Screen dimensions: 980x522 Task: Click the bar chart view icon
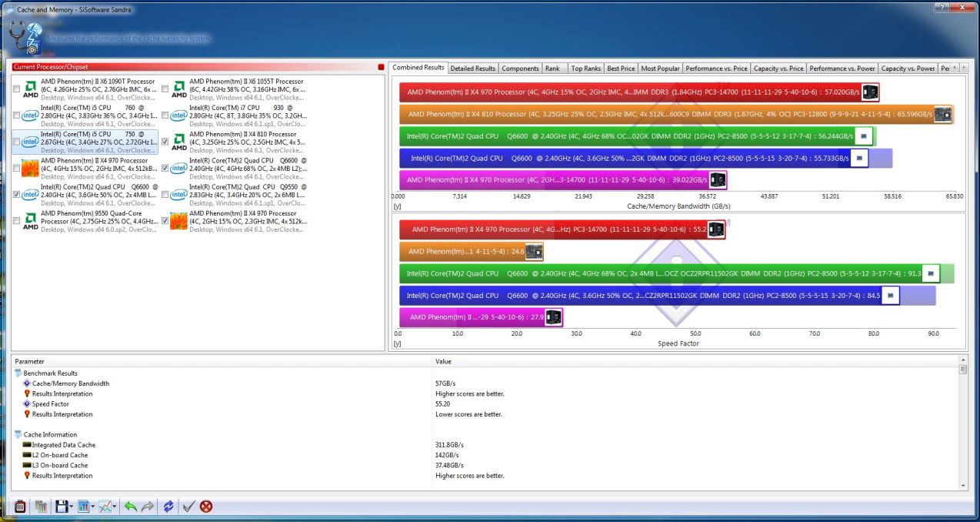tap(83, 507)
